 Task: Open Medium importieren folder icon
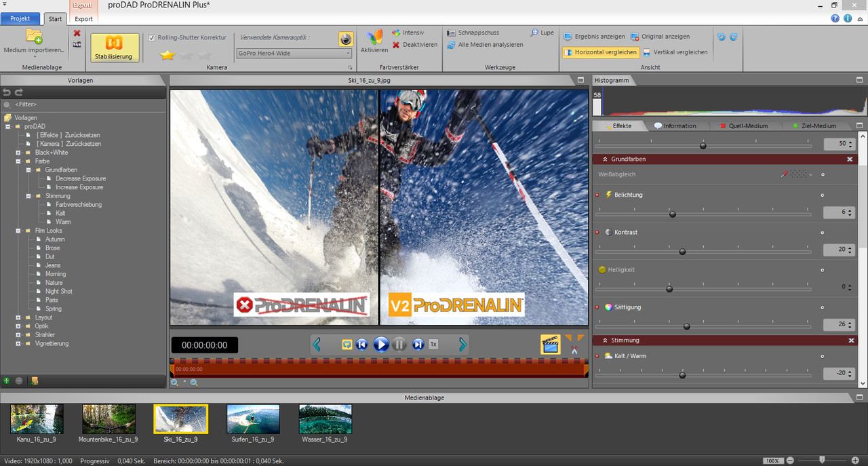tap(33, 37)
